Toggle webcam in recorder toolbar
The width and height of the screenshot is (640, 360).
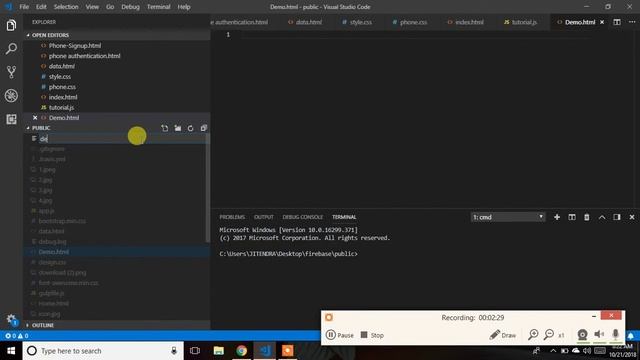click(582, 335)
